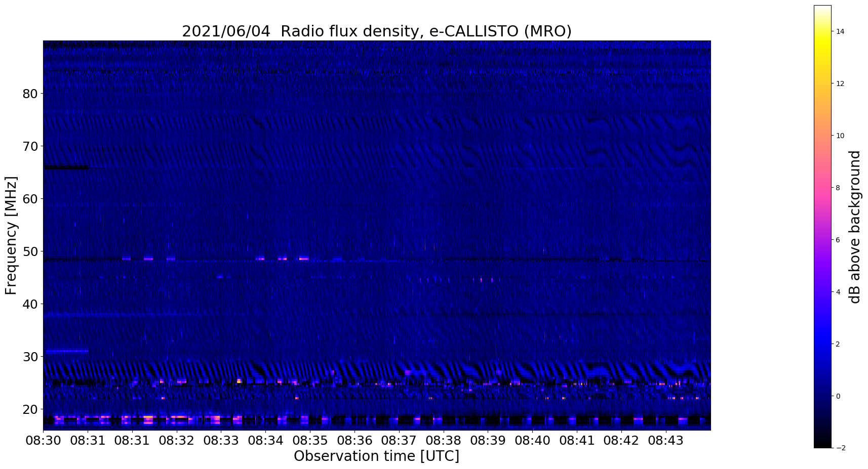Click the "Frequency [MHz]" y-axis label
This screenshot has width=868, height=469.
coord(12,235)
